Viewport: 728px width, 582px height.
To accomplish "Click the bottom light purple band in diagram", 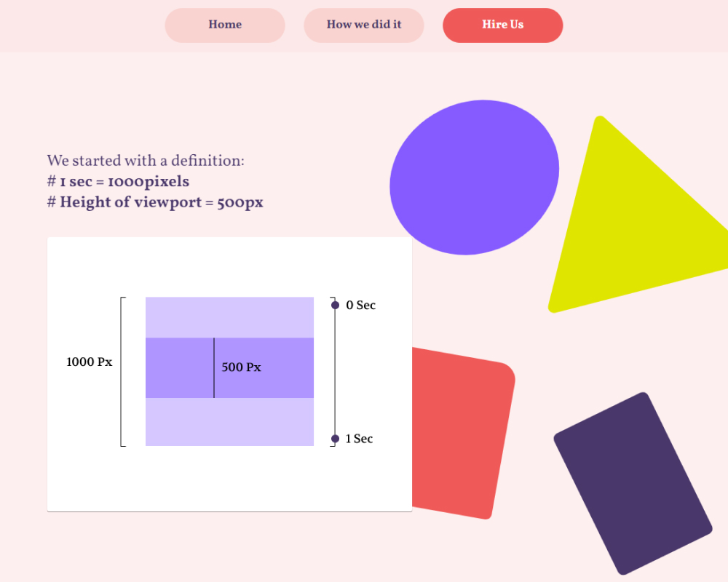I will (229, 422).
